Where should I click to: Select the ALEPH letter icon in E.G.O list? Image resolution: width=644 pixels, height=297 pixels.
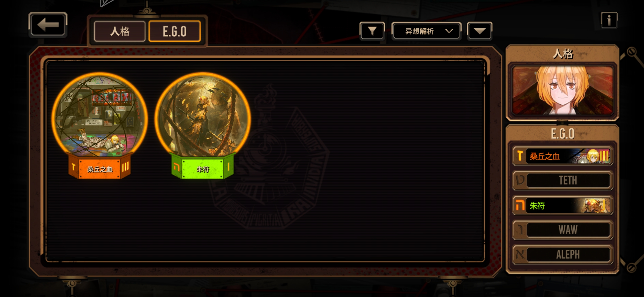pos(520,254)
